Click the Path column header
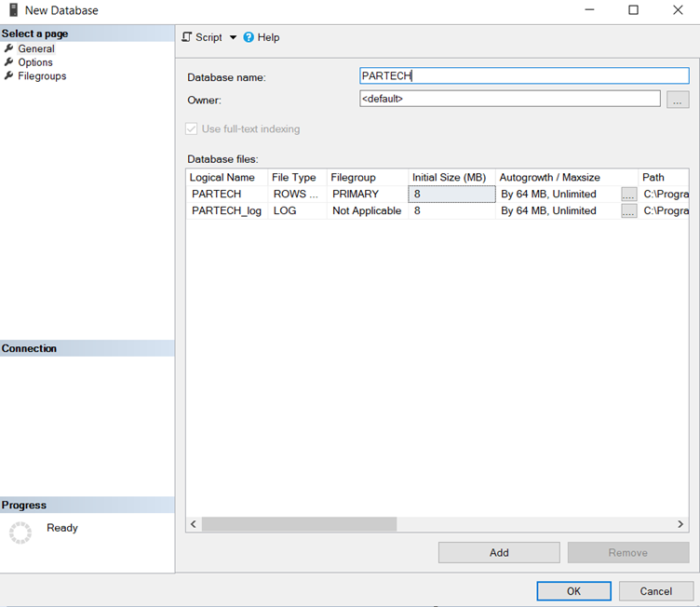This screenshot has height=607, width=700. (x=664, y=177)
